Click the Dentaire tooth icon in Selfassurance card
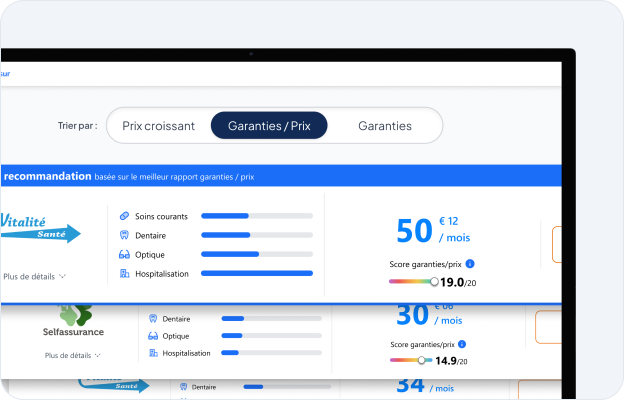This screenshot has width=624, height=400. 153,319
